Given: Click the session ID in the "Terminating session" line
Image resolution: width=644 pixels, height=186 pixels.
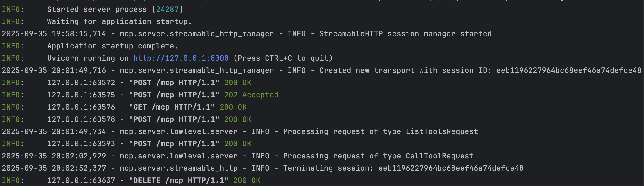Looking at the screenshot, I should [451, 168].
